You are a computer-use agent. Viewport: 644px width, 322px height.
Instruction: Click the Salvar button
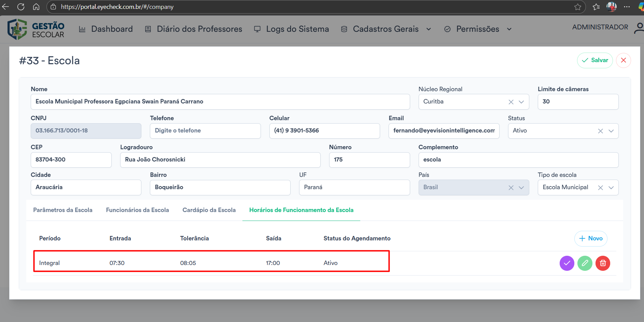coord(594,60)
